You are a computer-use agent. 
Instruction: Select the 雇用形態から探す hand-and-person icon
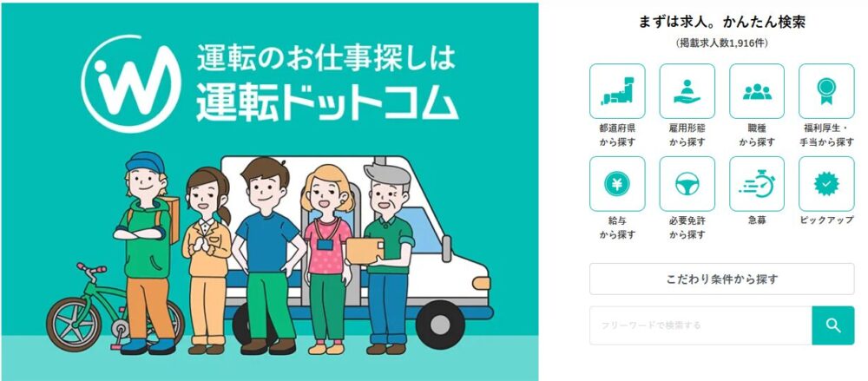coord(687,91)
